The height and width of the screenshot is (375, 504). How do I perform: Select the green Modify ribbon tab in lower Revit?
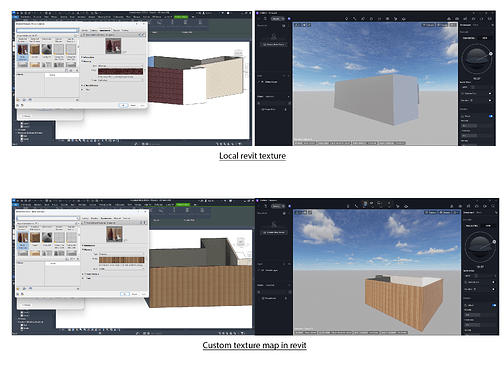point(183,204)
